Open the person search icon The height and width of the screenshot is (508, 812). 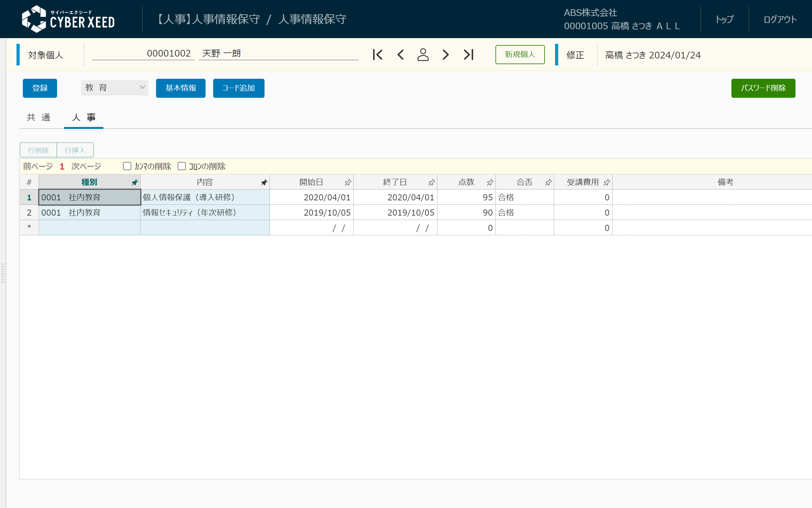point(423,55)
